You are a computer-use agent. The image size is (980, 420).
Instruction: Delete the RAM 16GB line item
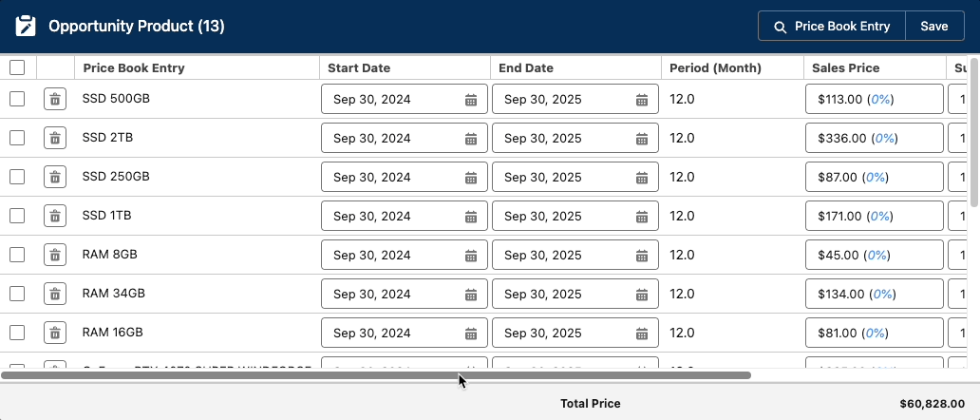55,333
